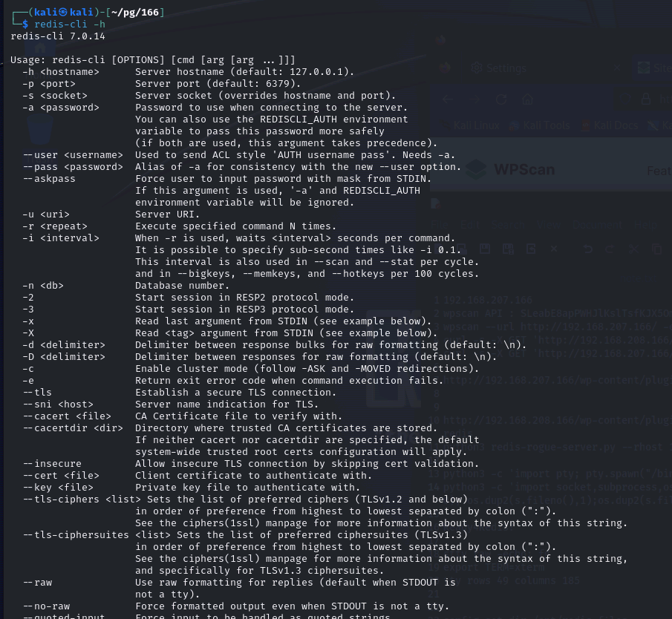672x619 pixels.
Task: Click the '--cacertdir <dir>' option text
Action: pos(73,428)
